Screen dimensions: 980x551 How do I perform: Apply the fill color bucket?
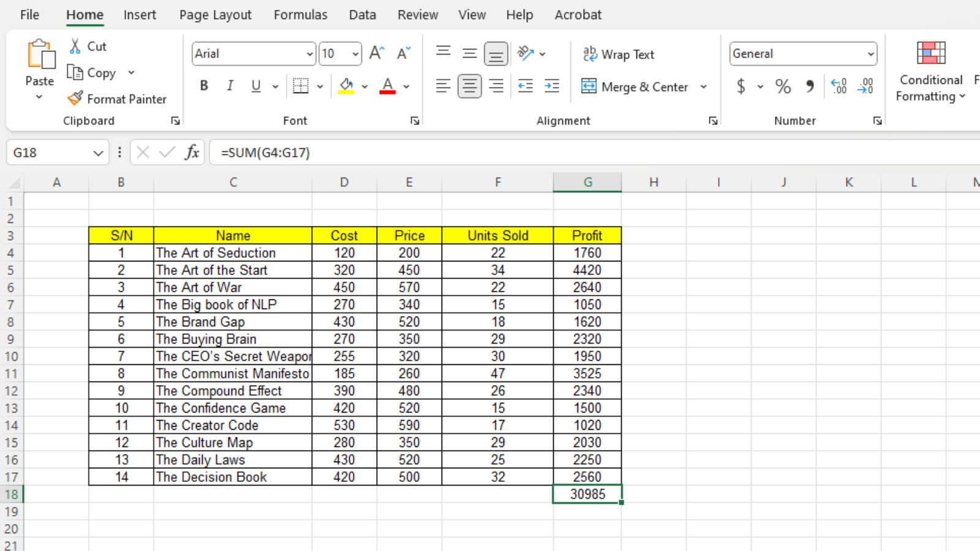pos(346,86)
